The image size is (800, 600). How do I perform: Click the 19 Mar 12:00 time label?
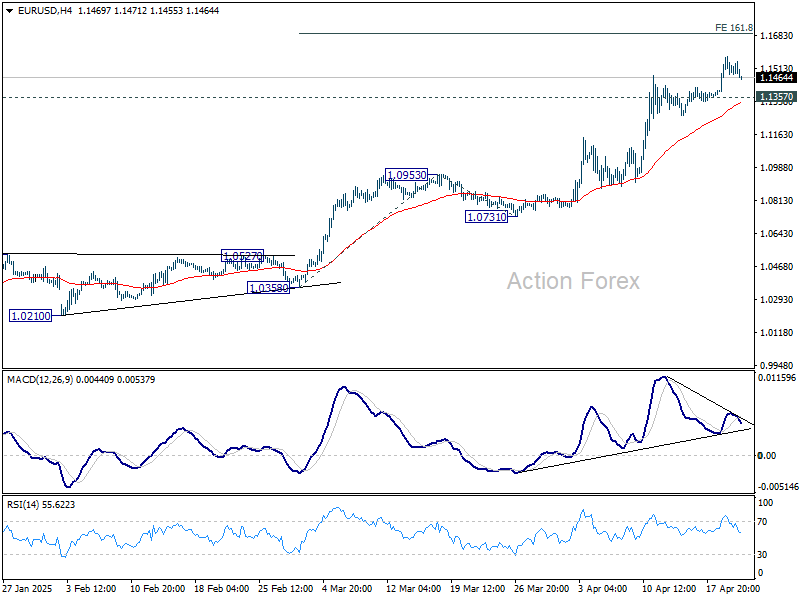(478, 588)
